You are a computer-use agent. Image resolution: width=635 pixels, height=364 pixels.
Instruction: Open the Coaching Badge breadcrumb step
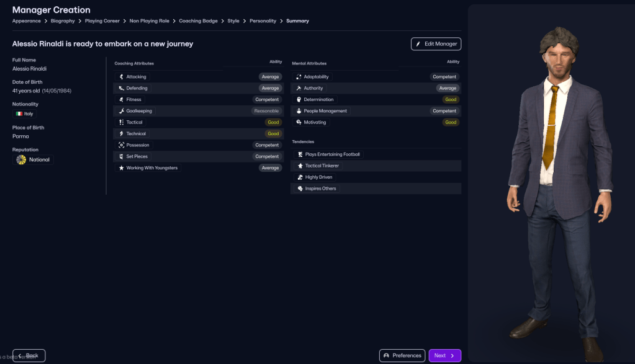click(x=198, y=21)
